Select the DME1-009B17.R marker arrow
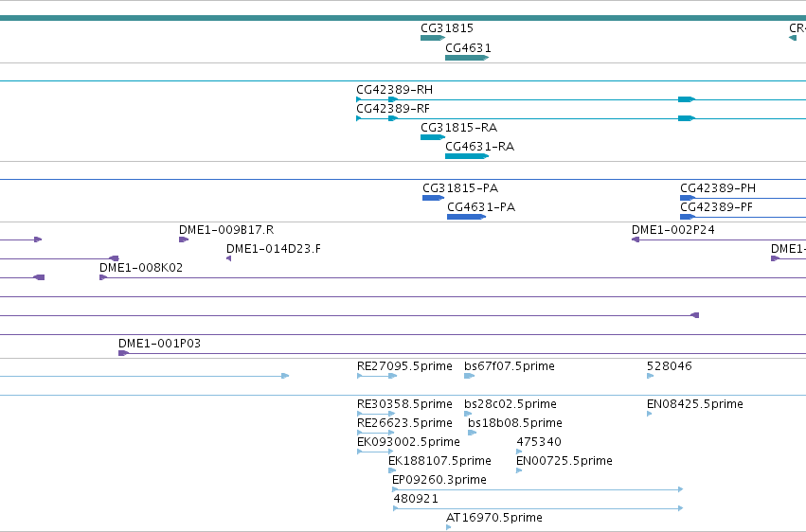 tap(184, 239)
